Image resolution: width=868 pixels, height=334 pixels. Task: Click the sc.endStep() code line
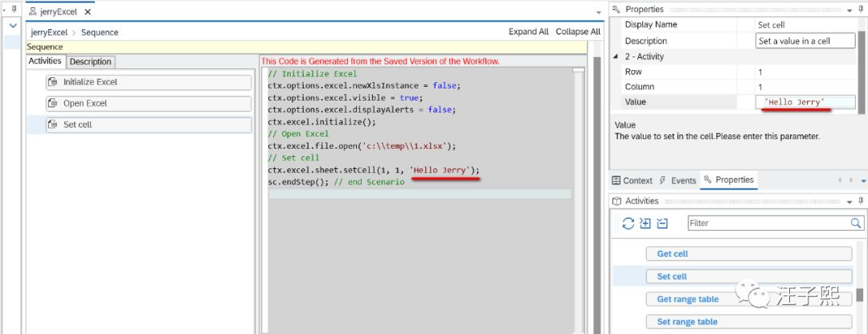pos(336,182)
